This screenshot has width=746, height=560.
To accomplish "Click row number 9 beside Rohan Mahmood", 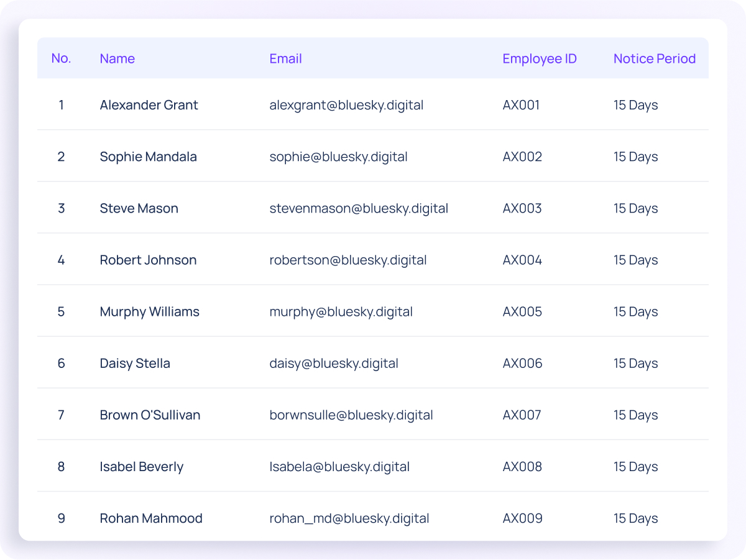I will tap(61, 518).
